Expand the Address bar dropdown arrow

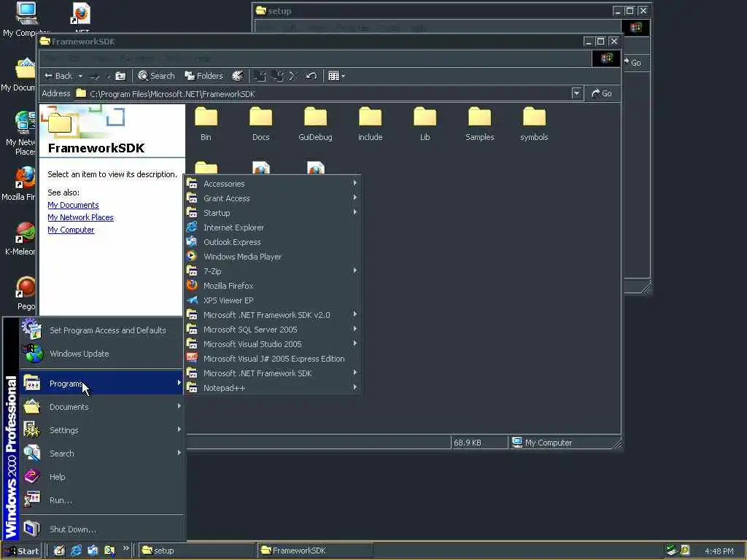[576, 93]
